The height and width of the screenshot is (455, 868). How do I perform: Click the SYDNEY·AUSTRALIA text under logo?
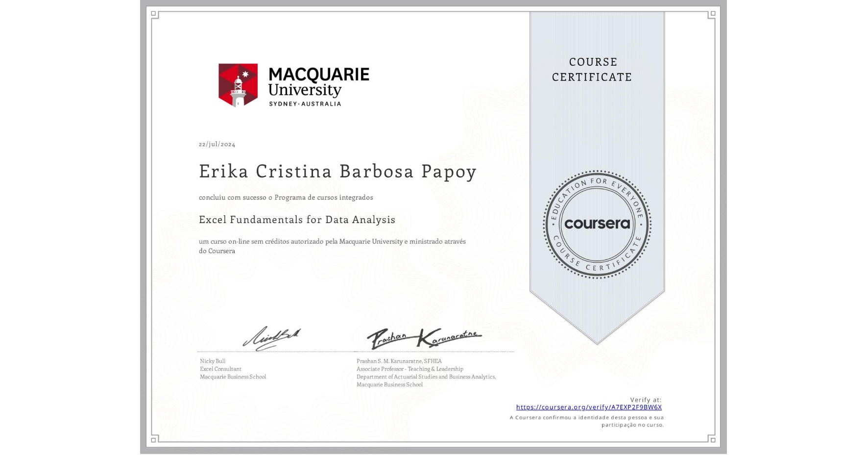coord(305,103)
